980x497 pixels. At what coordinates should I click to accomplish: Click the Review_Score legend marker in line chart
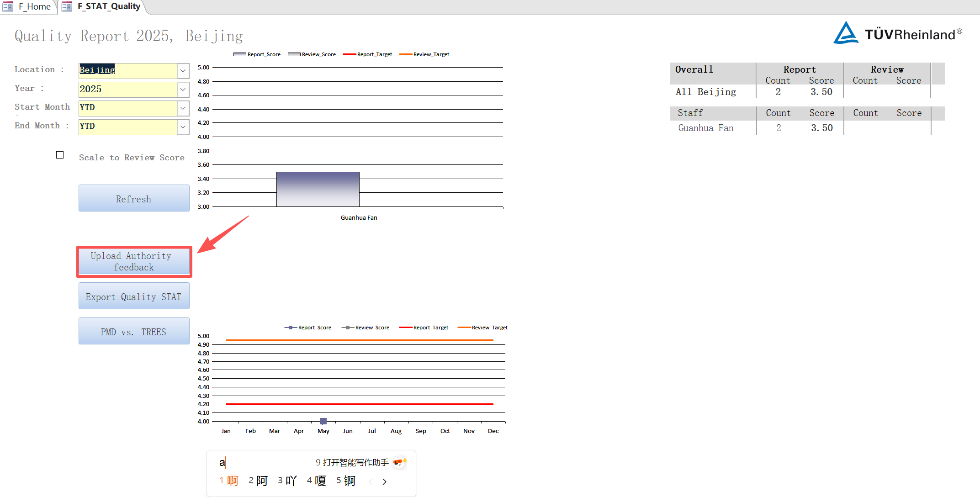348,328
